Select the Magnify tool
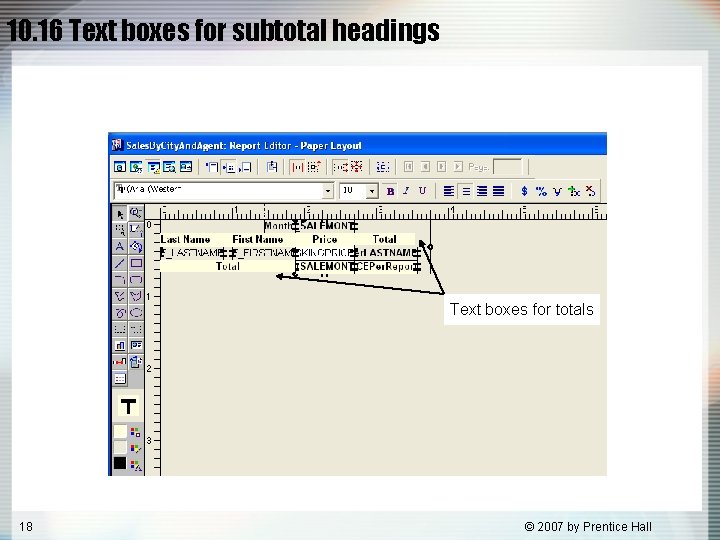The width and height of the screenshot is (720, 540). click(x=136, y=214)
